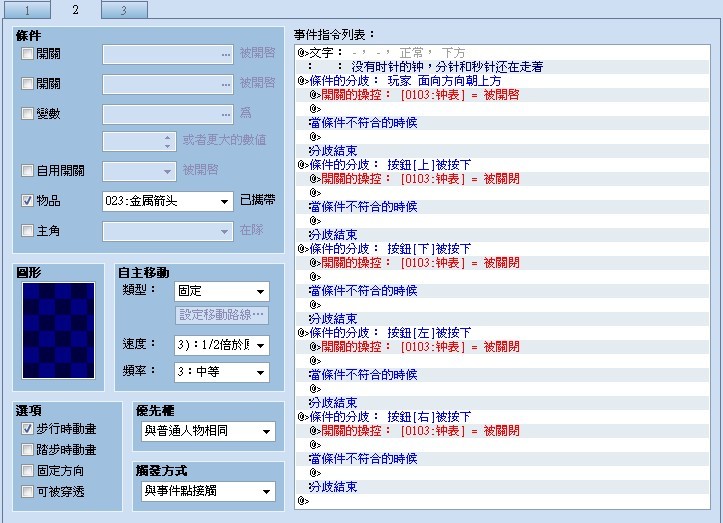Select the last 分歧結束 line

click(503, 487)
